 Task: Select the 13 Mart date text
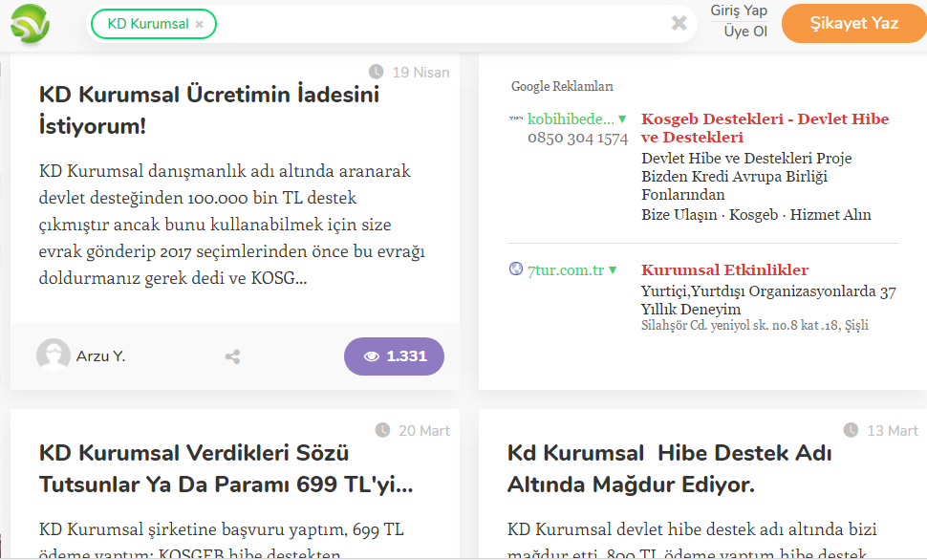(x=893, y=430)
